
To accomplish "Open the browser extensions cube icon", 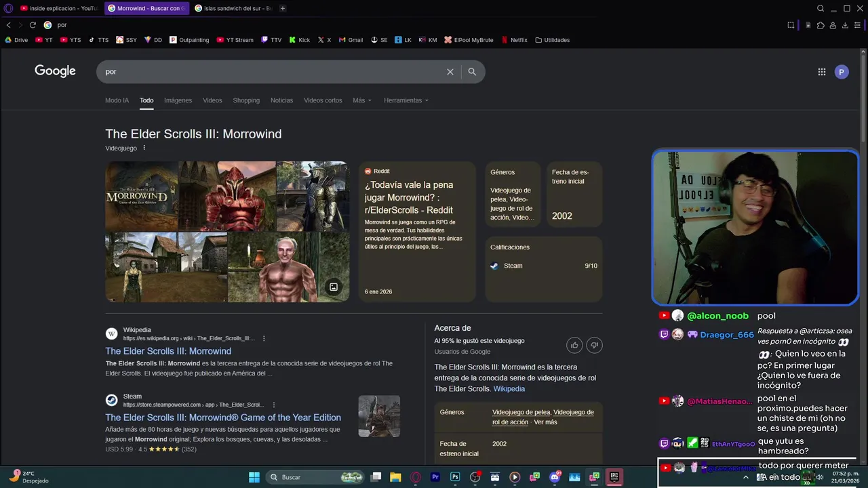I will [x=821, y=25].
